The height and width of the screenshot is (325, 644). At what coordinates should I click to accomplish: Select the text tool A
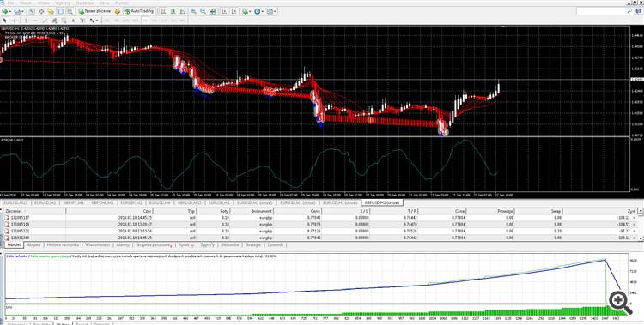tap(73, 20)
